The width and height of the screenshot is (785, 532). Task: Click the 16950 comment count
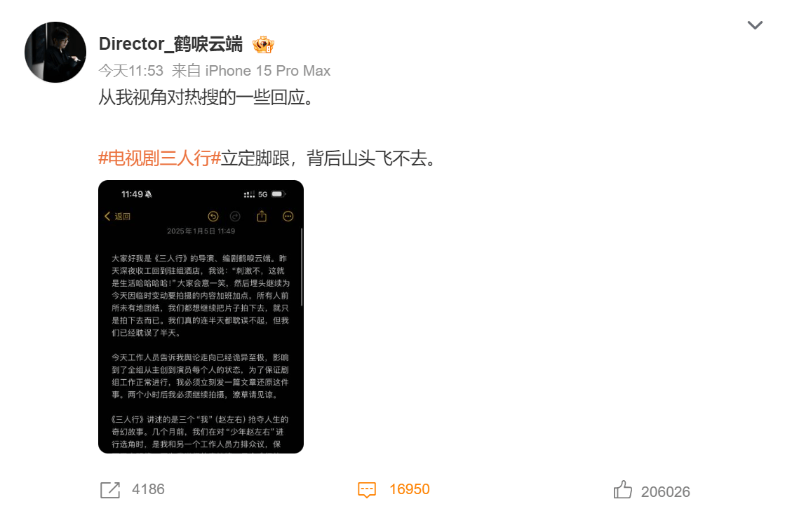(410, 489)
